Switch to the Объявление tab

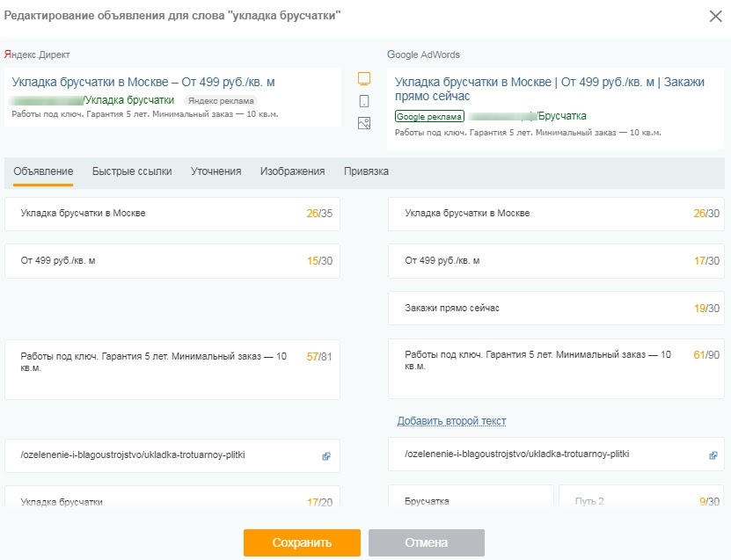[x=43, y=171]
